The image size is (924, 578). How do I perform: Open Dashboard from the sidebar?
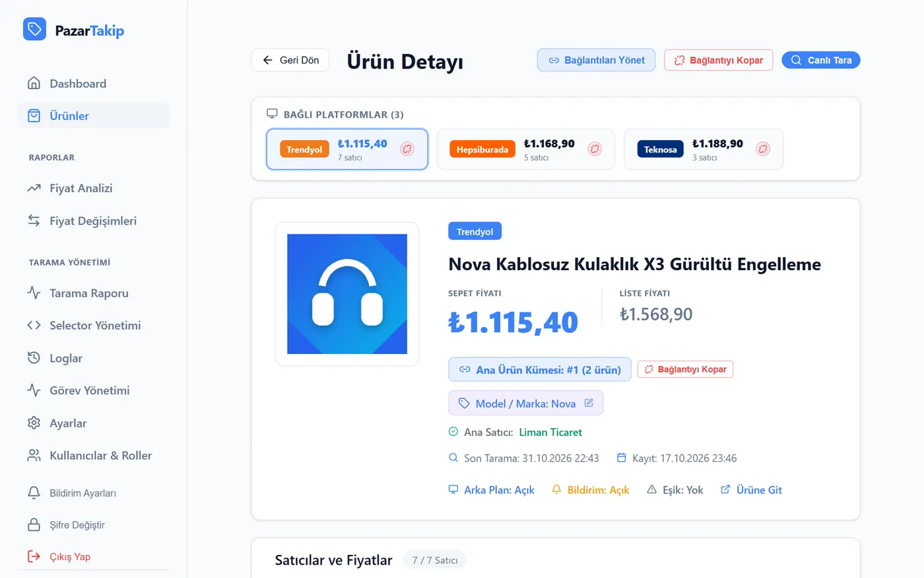coord(94,83)
